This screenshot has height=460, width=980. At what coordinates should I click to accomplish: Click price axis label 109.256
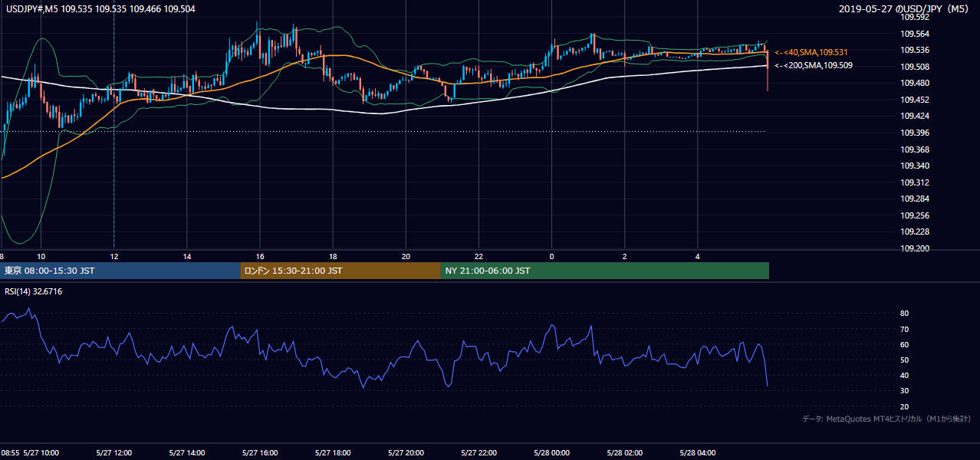pyautogui.click(x=915, y=215)
